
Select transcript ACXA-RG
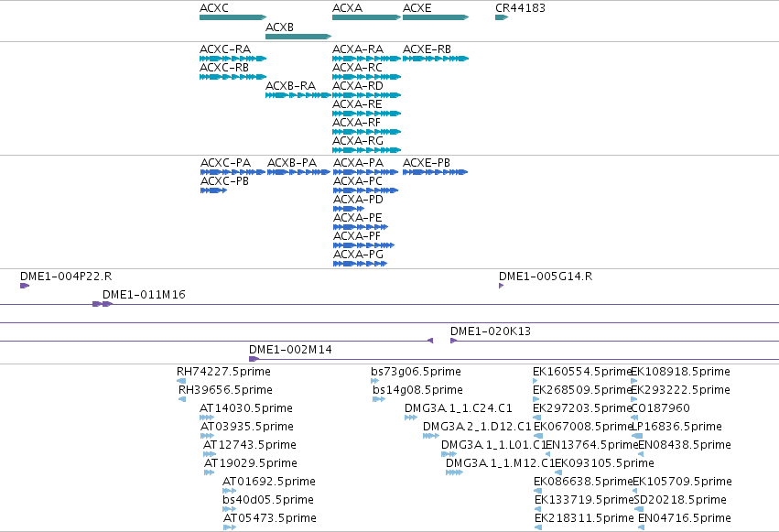pos(367,150)
